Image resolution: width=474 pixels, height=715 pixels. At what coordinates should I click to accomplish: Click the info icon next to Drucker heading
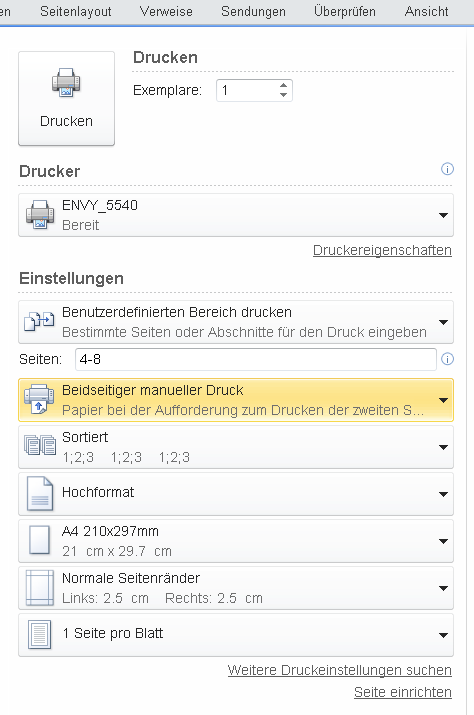[x=447, y=169]
